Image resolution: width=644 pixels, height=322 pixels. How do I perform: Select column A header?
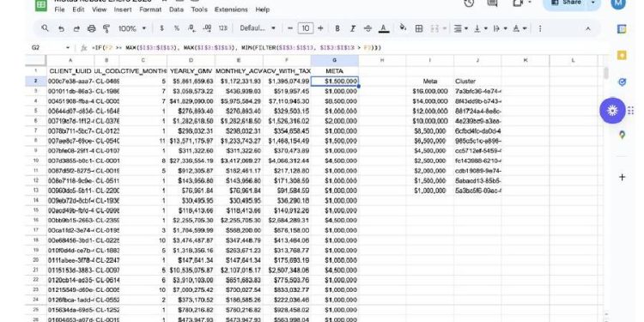(x=70, y=60)
